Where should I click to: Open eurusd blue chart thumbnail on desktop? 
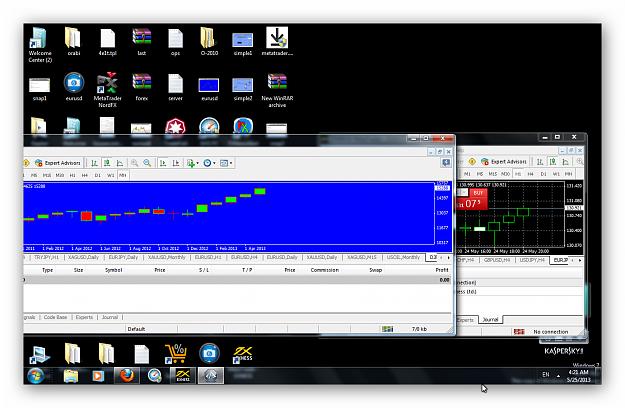(209, 88)
